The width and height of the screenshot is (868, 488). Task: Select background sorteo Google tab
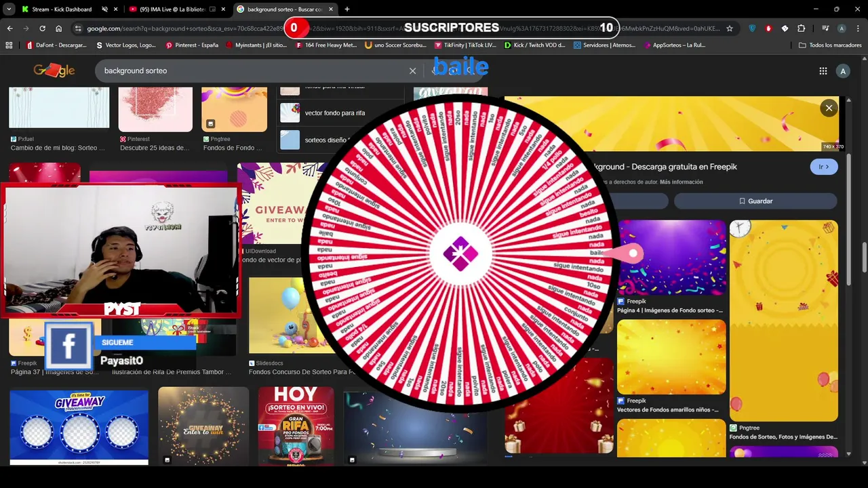pyautogui.click(x=285, y=9)
